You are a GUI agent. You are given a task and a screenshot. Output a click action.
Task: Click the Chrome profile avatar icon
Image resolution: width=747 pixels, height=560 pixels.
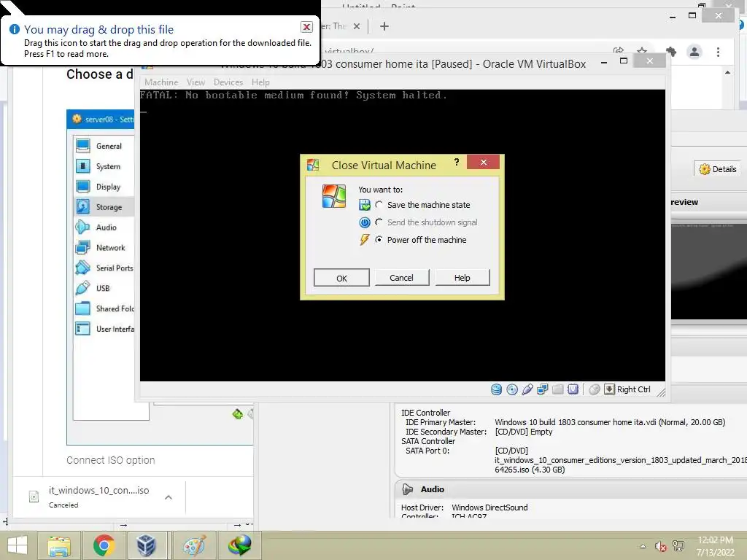[x=694, y=52]
